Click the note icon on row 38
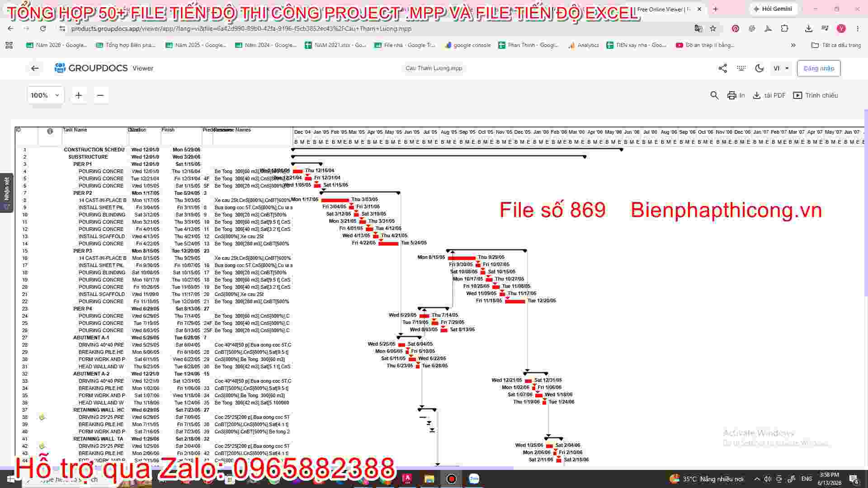This screenshot has height=488, width=868. 42,417
